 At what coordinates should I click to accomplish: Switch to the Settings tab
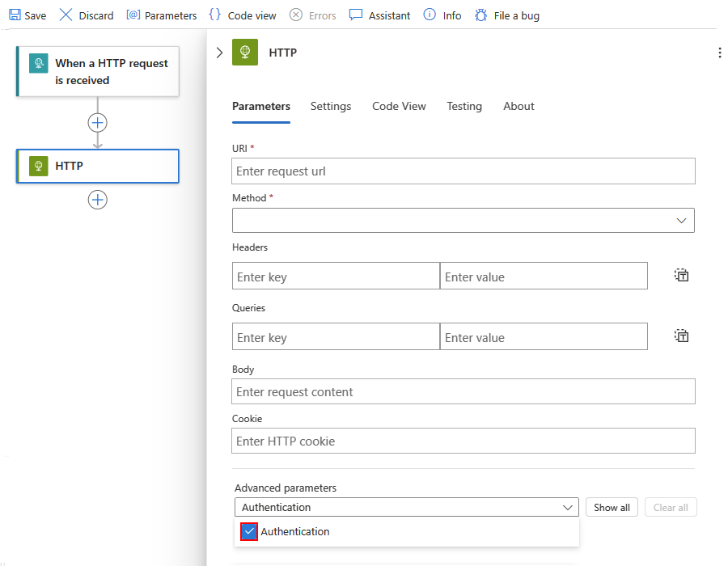(331, 106)
